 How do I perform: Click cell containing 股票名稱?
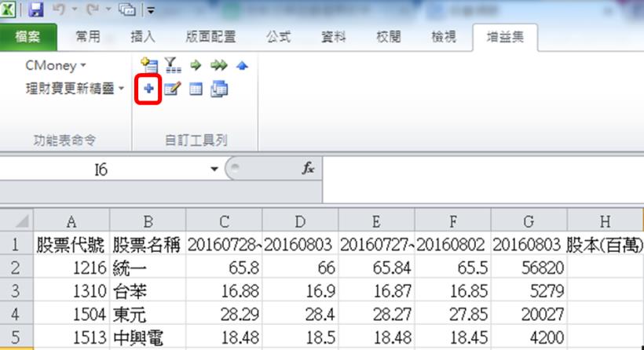click(x=148, y=245)
